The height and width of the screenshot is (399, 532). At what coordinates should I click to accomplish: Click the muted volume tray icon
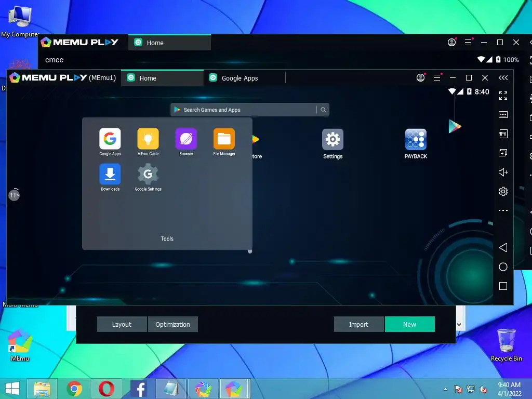tap(483, 389)
